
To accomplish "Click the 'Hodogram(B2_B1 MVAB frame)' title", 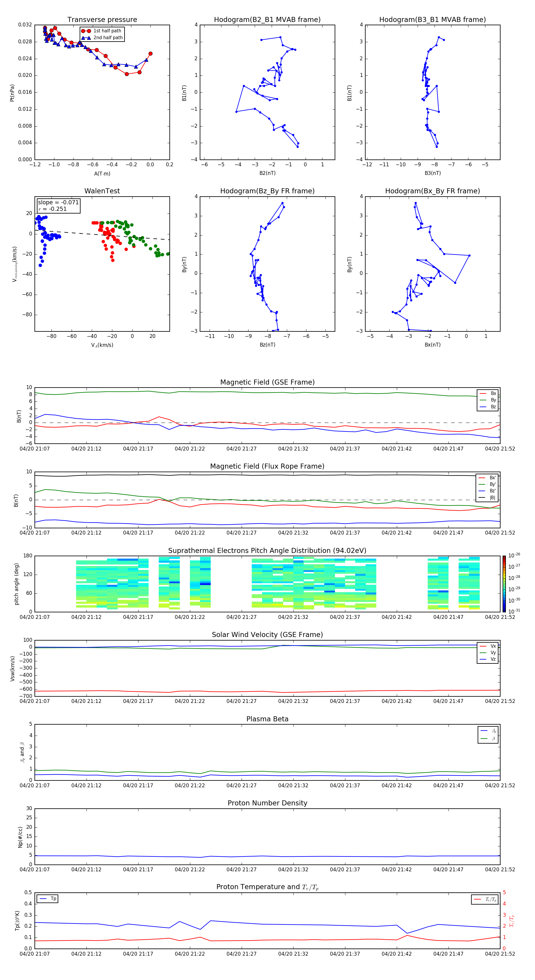I will click(x=267, y=20).
